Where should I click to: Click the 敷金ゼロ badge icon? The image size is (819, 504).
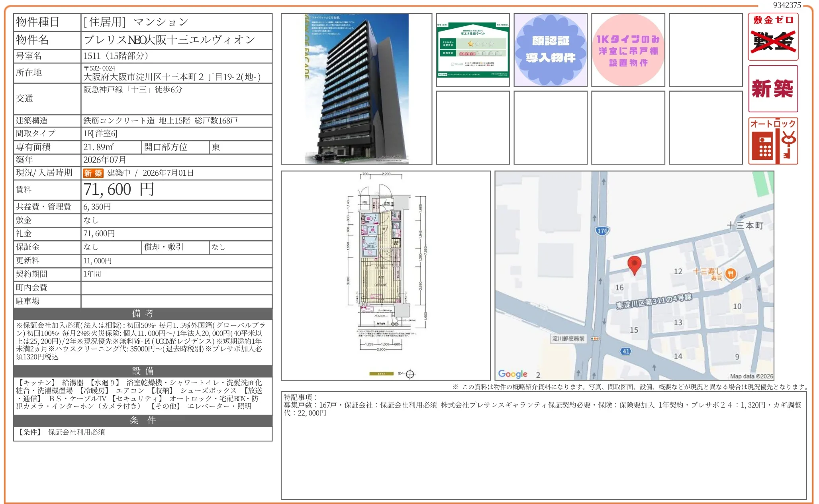[x=773, y=37]
